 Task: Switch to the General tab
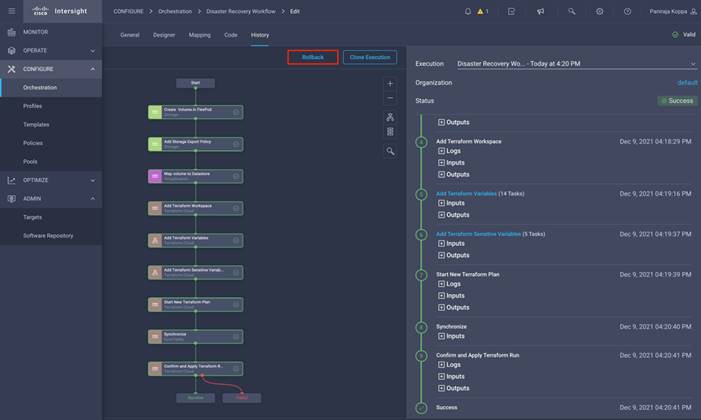tap(130, 35)
